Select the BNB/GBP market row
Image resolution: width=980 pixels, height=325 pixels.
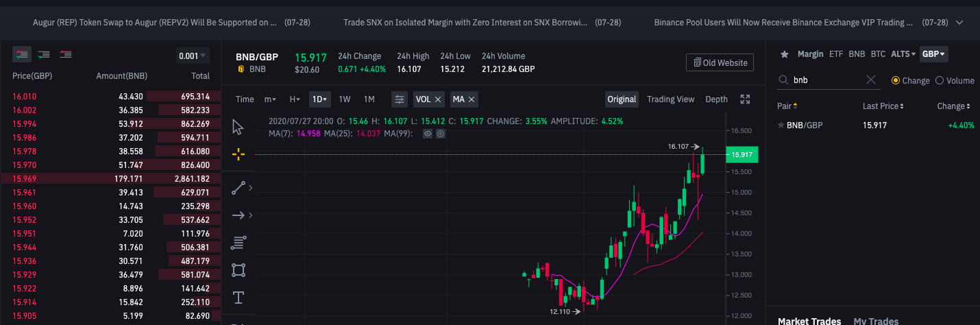coord(874,125)
